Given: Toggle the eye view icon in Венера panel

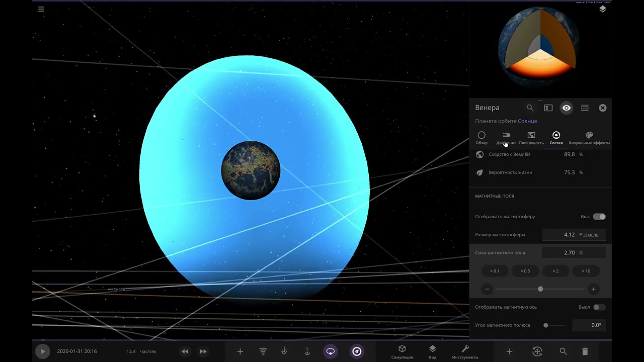Looking at the screenshot, I should tap(567, 108).
